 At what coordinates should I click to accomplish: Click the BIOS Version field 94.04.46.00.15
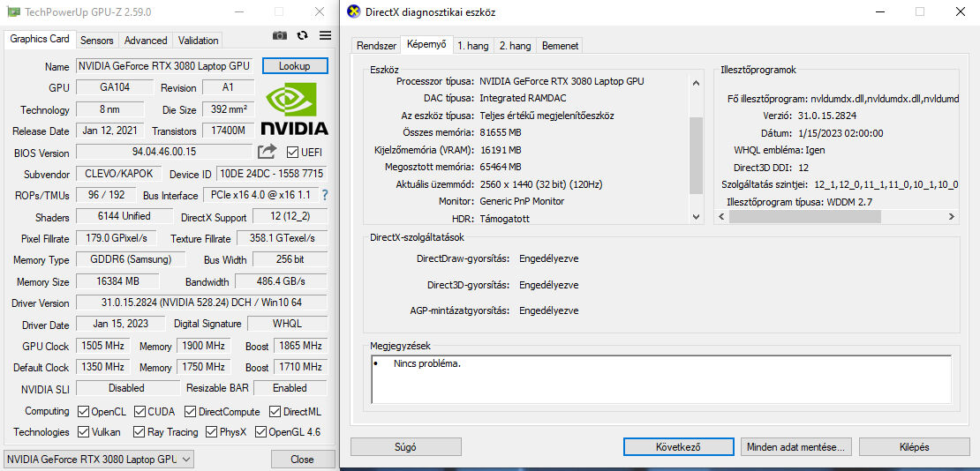click(164, 152)
